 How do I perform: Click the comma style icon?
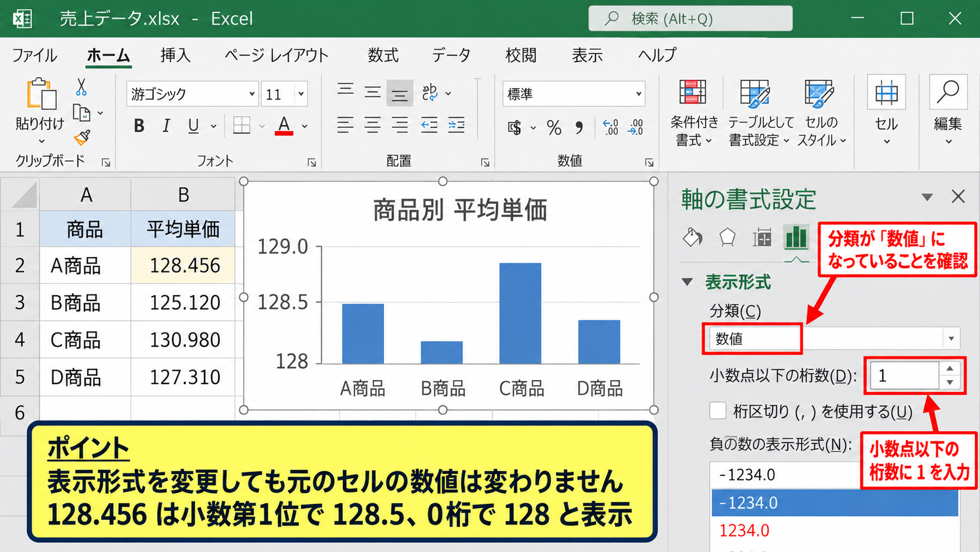click(579, 127)
